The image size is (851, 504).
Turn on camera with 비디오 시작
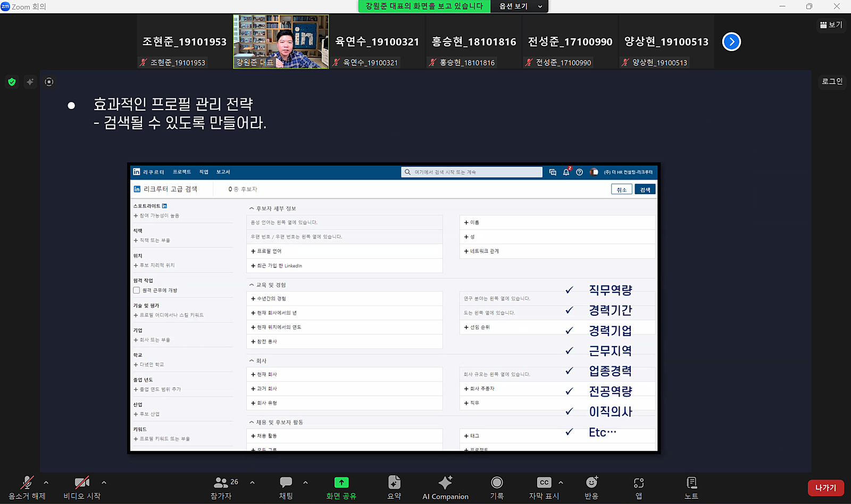tap(82, 488)
